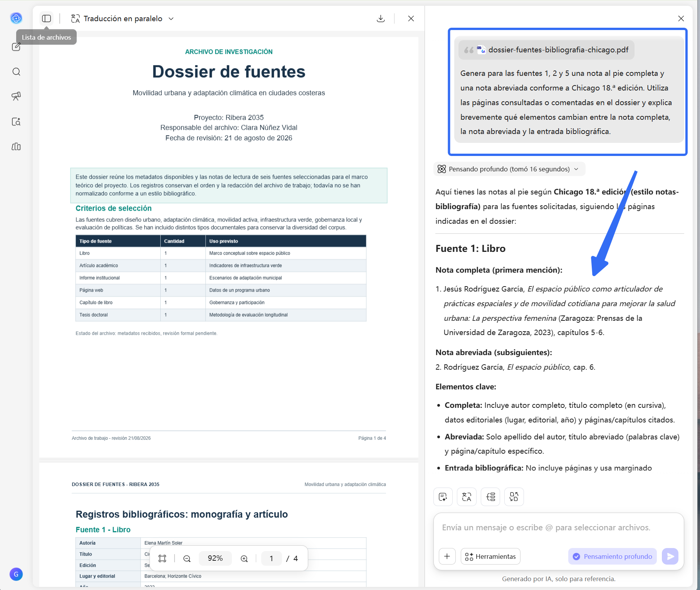Viewport: 700px width, 590px height.
Task: Open the library books icon in sidebar
Action: (16, 147)
